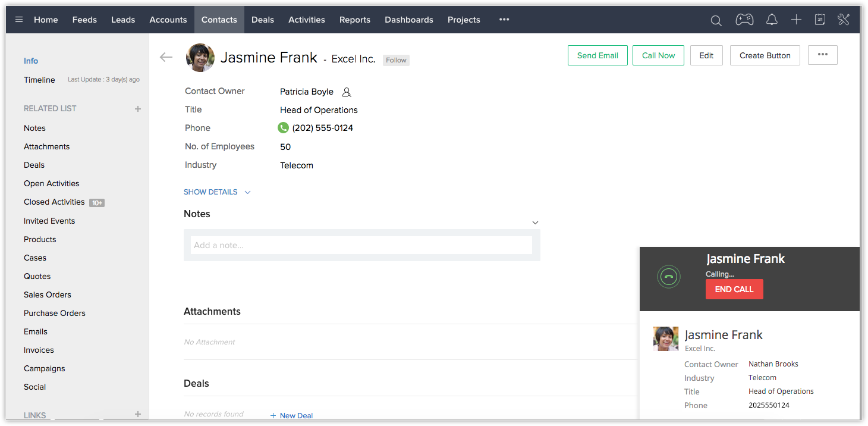Screen dimensions: 868x426
Task: Open the setup tools icon
Action: [x=844, y=20]
